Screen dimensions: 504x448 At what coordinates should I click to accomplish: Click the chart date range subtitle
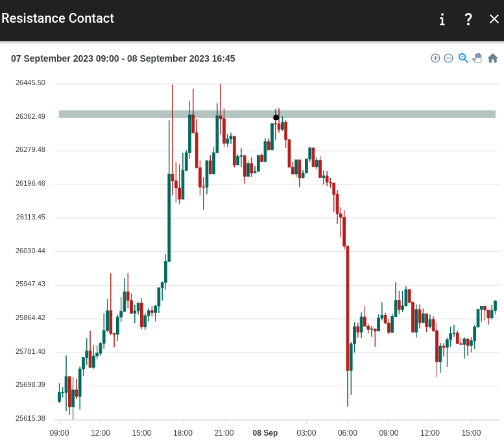[123, 58]
